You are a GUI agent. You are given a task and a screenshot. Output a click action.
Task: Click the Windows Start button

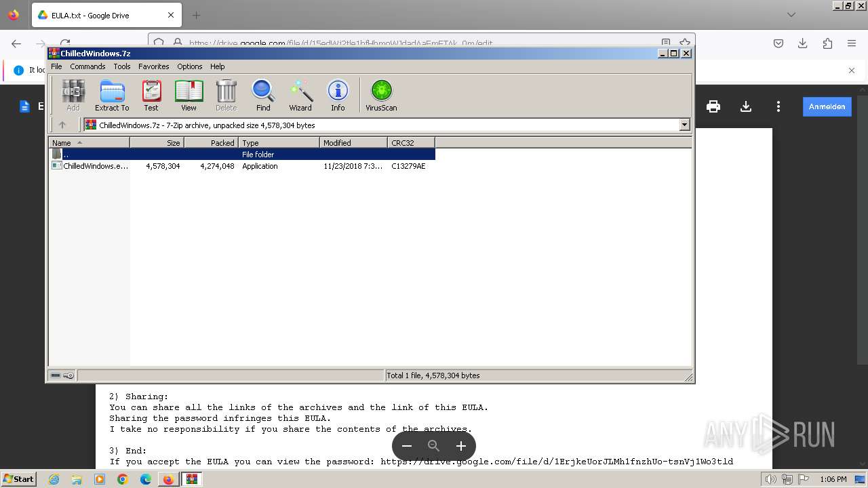(19, 479)
